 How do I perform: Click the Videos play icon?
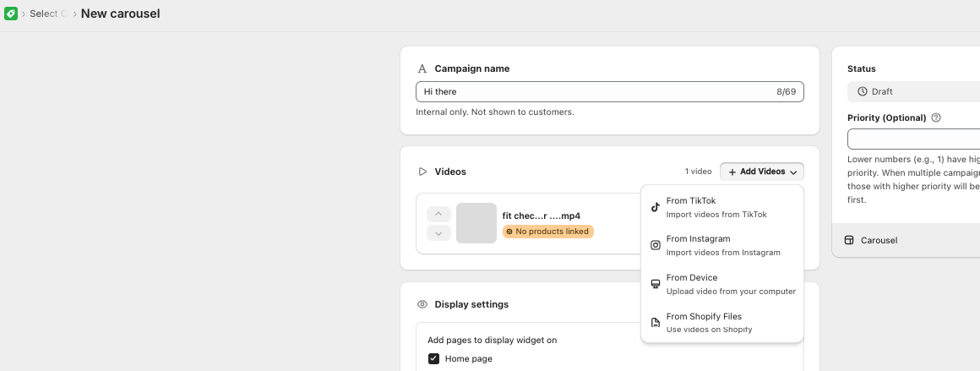point(422,172)
